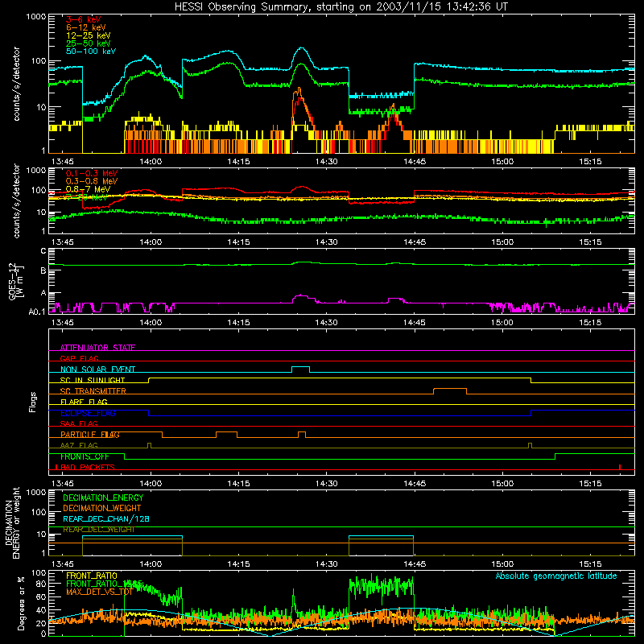
Task: Select the 12-25 keV legend label
Action: [x=89, y=35]
